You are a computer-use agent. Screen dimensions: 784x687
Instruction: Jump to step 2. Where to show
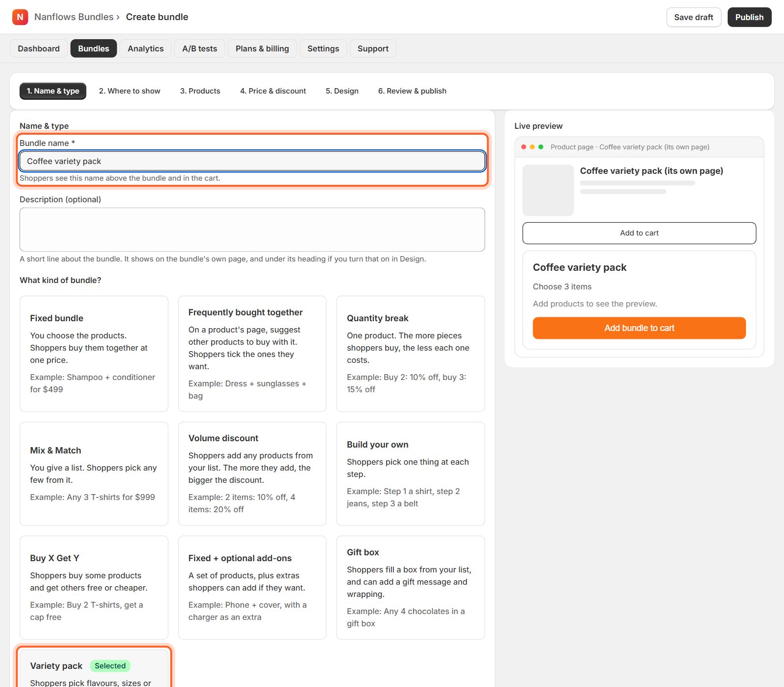coord(129,91)
